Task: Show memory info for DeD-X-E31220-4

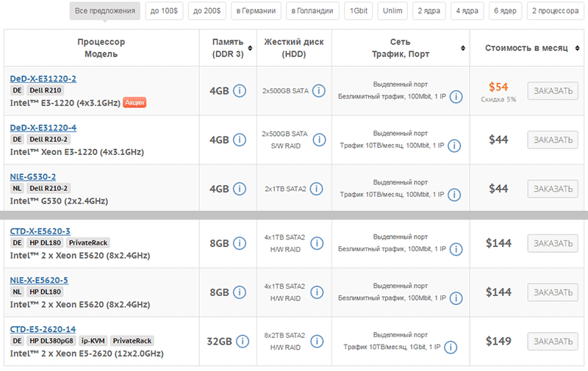Action: coord(240,140)
